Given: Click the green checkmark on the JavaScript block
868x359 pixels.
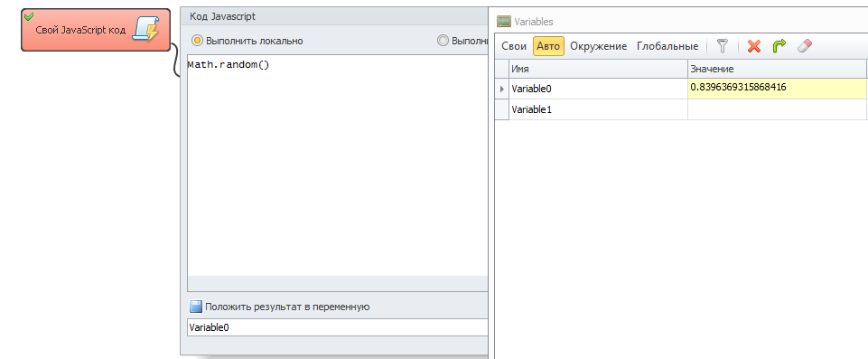Looking at the screenshot, I should (x=29, y=16).
